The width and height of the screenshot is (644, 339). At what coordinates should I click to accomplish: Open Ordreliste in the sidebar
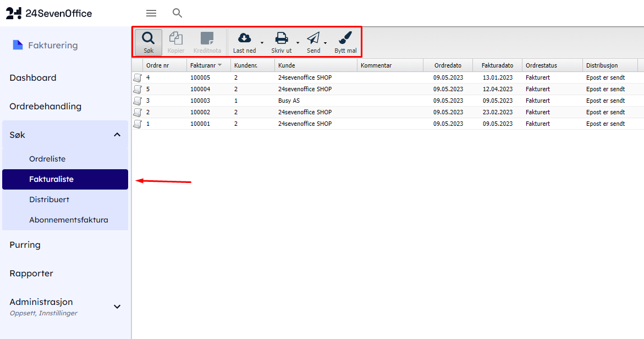pyautogui.click(x=47, y=159)
